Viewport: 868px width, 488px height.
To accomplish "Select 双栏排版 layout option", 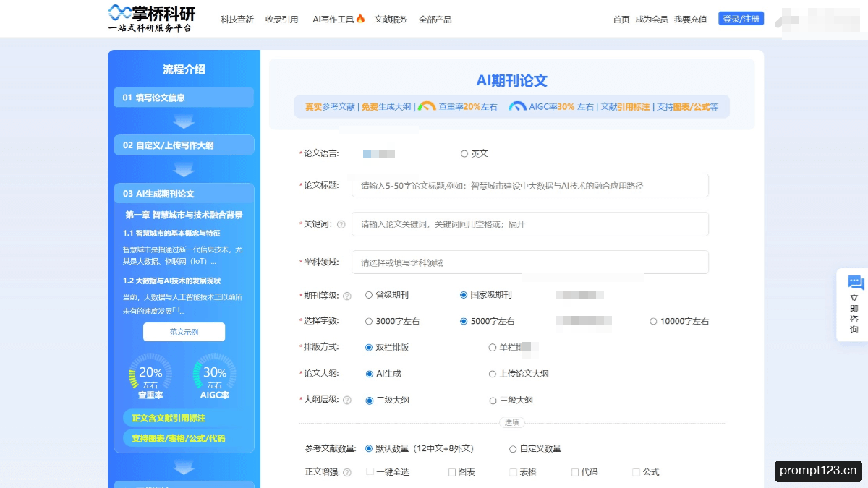I will [x=369, y=348].
